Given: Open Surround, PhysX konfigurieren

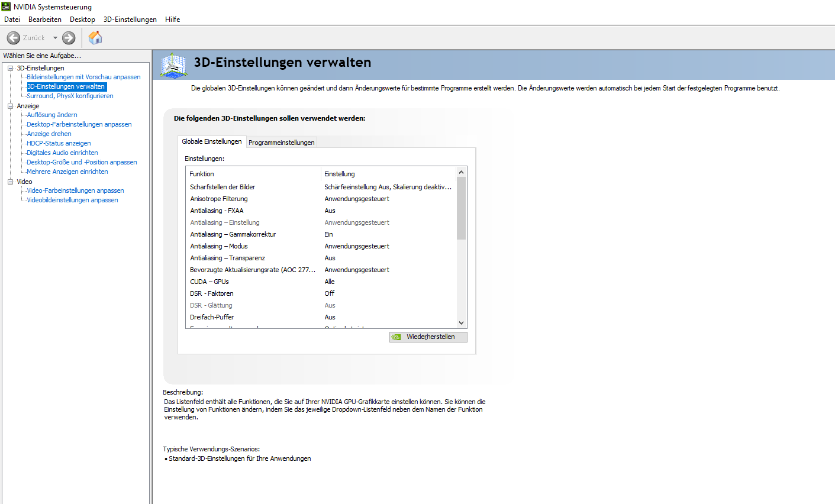Looking at the screenshot, I should tap(70, 96).
